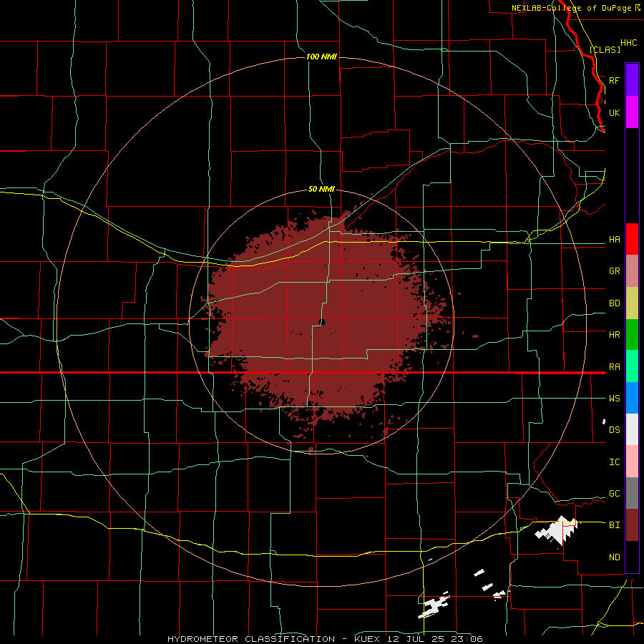Screen dimensions: 644x644
Task: Click the DS legend label
Action: (x=614, y=429)
